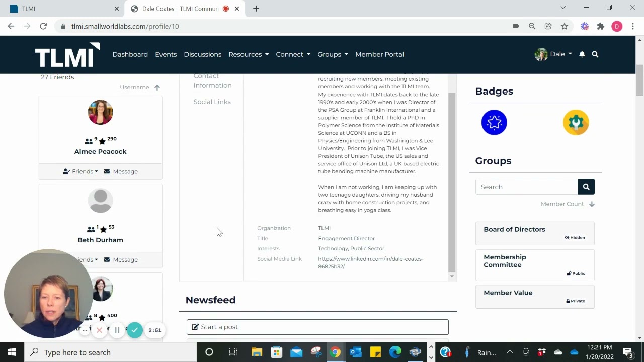This screenshot has width=644, height=362.
Task: Click the Groups search button
Action: pyautogui.click(x=586, y=187)
